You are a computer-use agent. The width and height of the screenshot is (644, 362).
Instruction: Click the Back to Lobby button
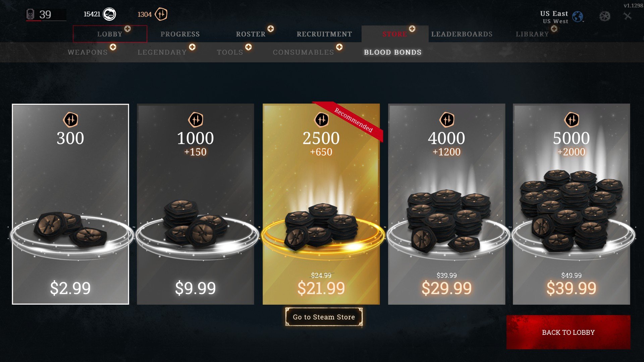tap(568, 332)
